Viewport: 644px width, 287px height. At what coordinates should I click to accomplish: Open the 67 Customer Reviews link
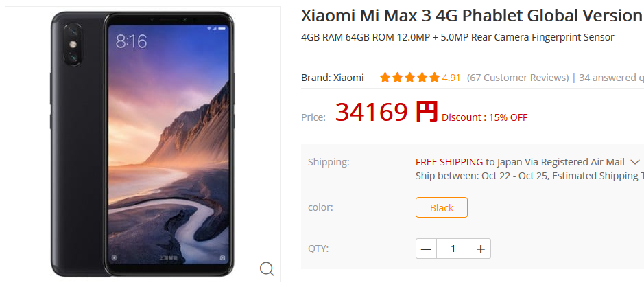coord(518,78)
